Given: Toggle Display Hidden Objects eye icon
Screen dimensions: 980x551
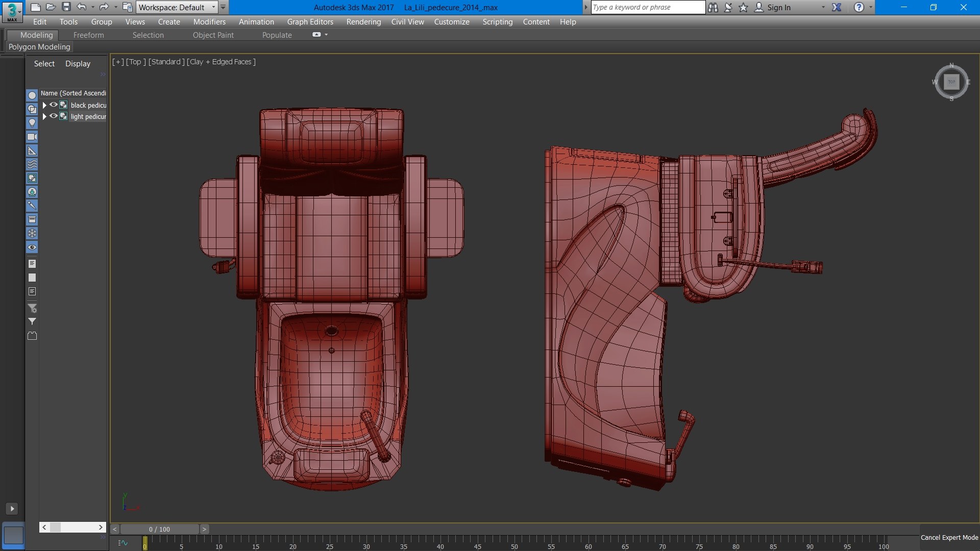Looking at the screenshot, I should [x=32, y=247].
